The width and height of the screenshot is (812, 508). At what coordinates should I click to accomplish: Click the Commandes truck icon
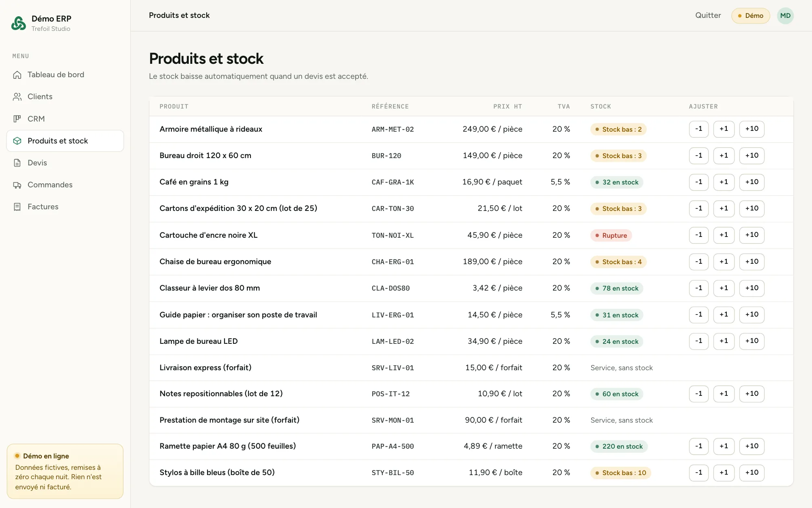coord(17,185)
